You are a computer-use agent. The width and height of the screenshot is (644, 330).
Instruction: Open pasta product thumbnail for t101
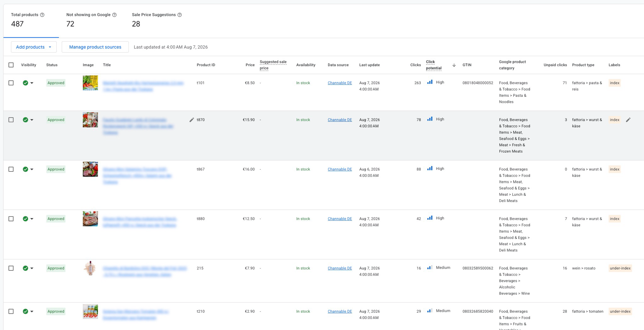(x=90, y=83)
